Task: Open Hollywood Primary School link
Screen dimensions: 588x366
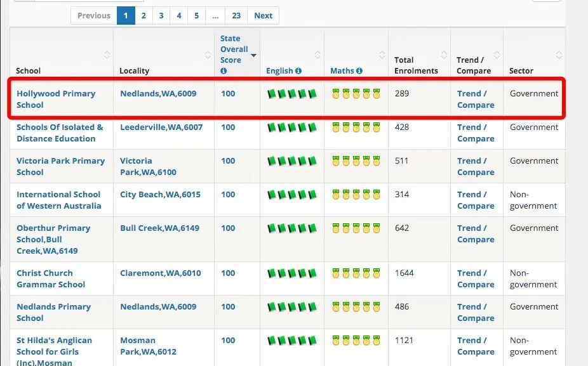Action: click(x=56, y=100)
